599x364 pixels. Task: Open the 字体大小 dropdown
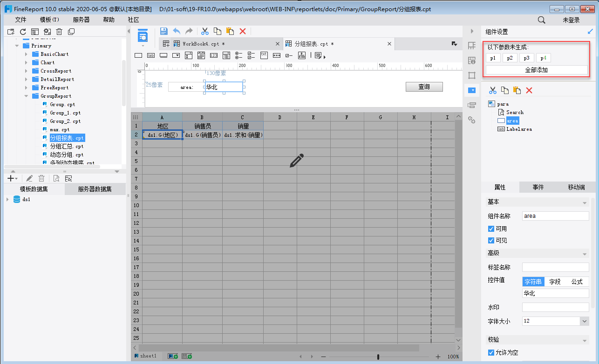tap(584, 321)
